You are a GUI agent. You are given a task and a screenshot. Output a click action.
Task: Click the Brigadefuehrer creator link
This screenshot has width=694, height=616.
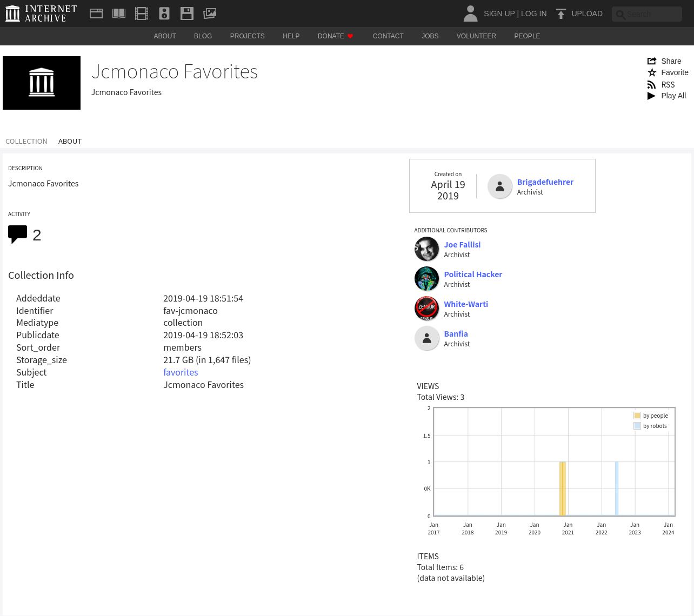click(x=545, y=182)
